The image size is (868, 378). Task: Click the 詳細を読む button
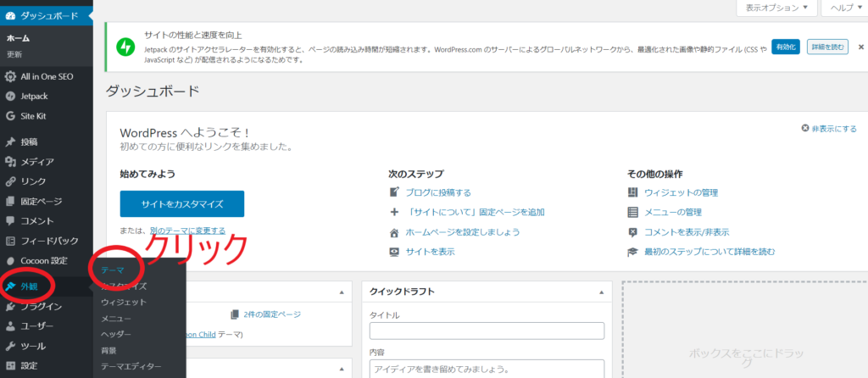click(x=827, y=47)
